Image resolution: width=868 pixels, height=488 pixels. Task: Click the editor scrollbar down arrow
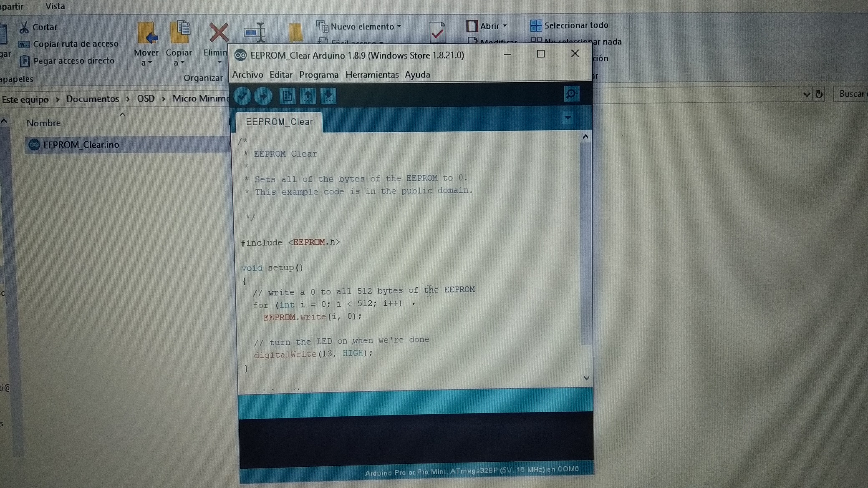point(586,378)
